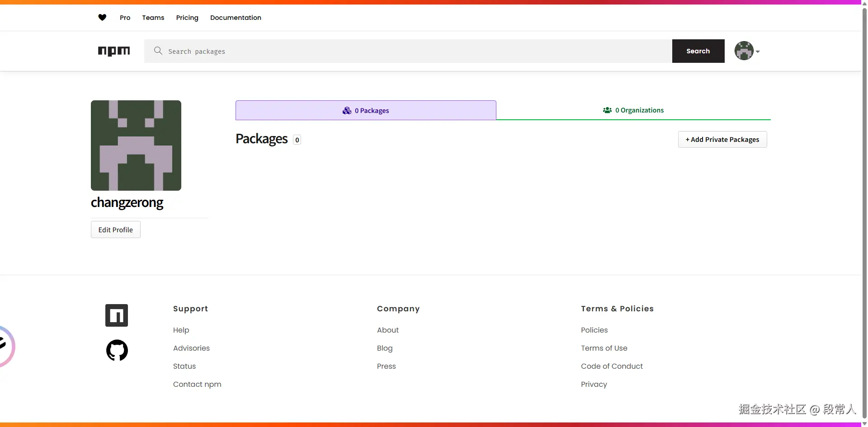
Task: Open the Documentation menu link
Action: point(236,18)
